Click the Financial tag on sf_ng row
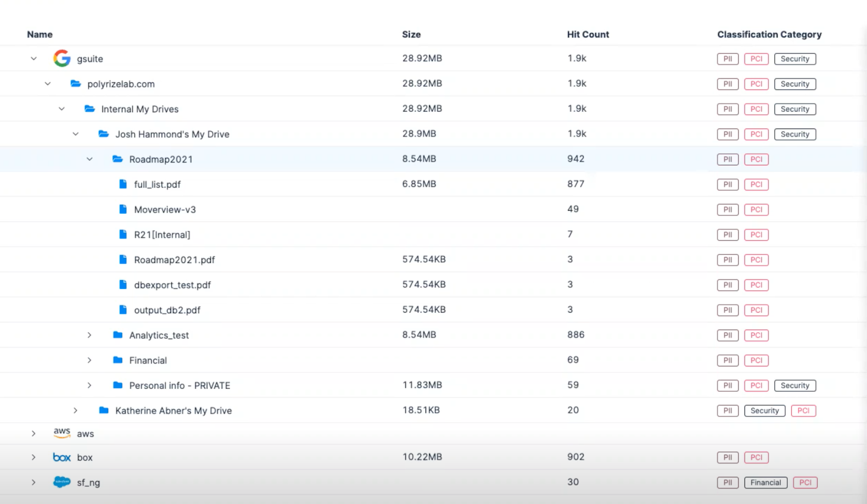Image resolution: width=867 pixels, height=504 pixels. tap(765, 483)
